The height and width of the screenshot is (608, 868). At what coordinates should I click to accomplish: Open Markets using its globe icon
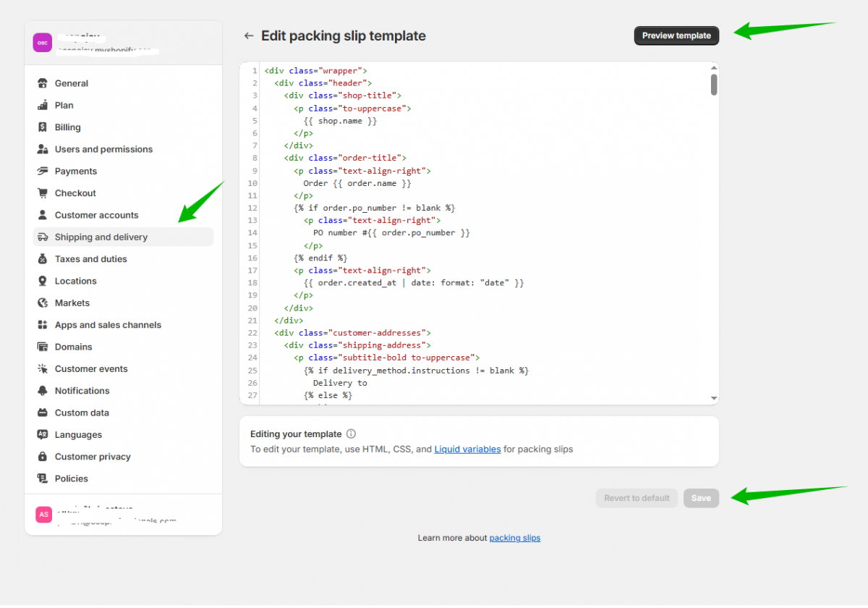43,303
